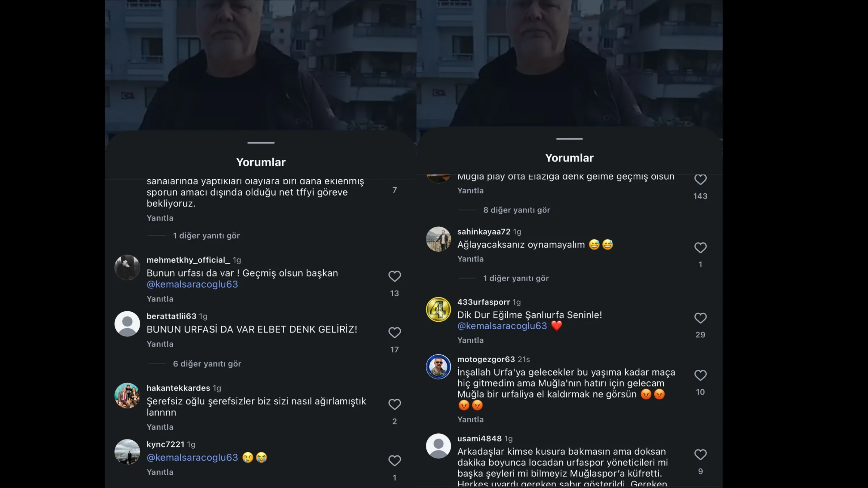Like motogezgor63's comment
This screenshot has width=868, height=488.
pos(701,376)
